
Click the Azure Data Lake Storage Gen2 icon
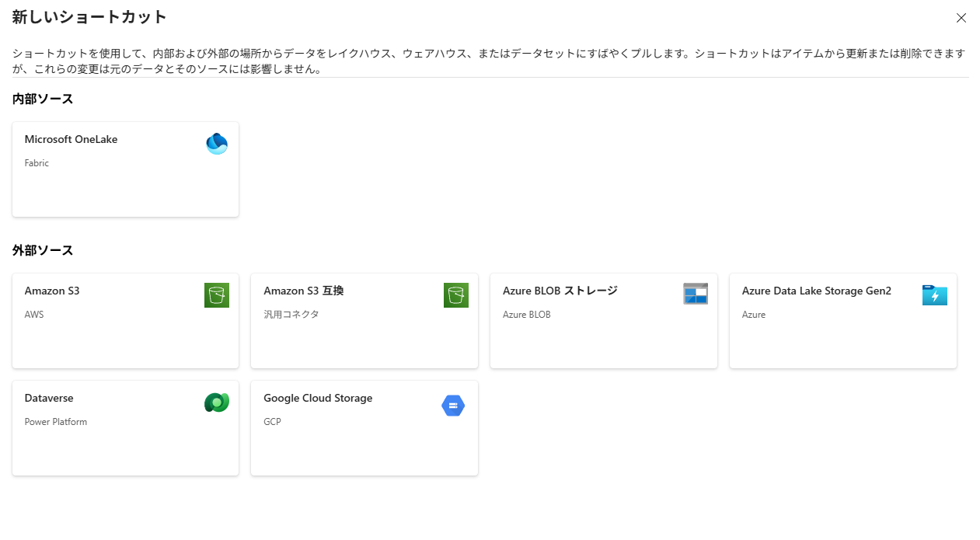pyautogui.click(x=935, y=295)
